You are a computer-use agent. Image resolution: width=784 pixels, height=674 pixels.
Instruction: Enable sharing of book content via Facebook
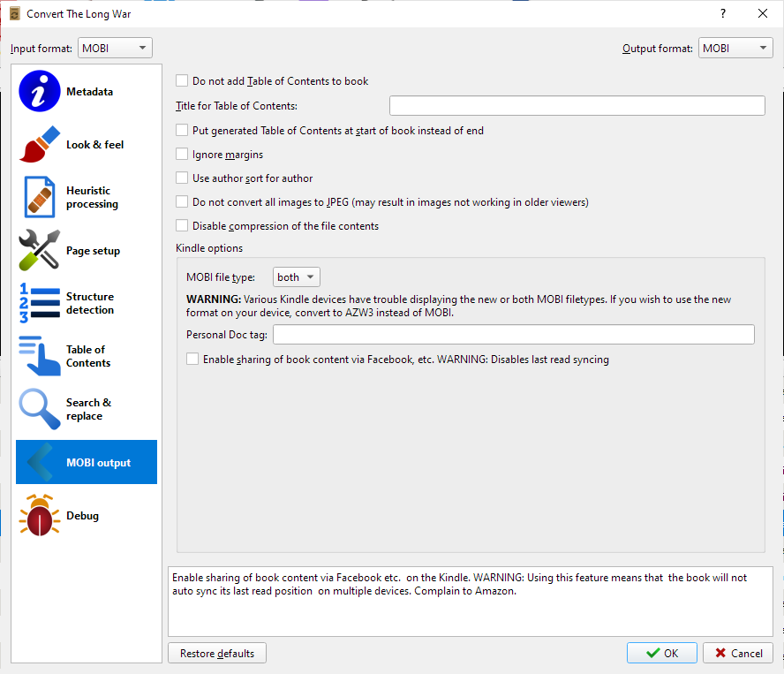[x=192, y=359]
